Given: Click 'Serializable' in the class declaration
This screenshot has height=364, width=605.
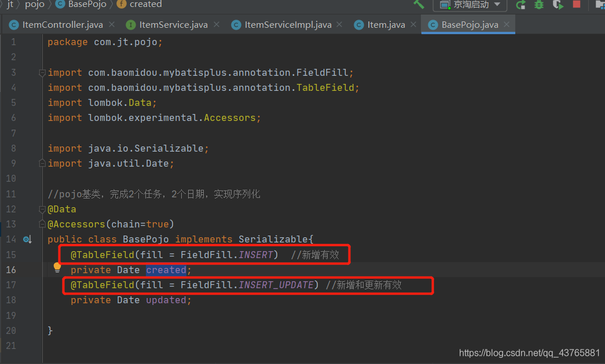Looking at the screenshot, I should [x=273, y=240].
